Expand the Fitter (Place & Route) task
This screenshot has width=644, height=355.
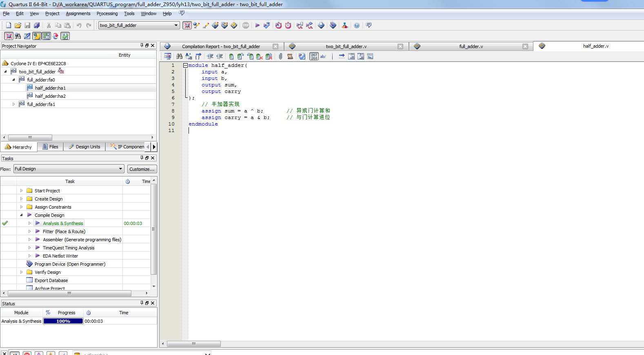(29, 231)
